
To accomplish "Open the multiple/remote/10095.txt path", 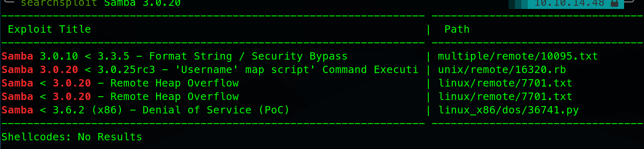I will (x=518, y=56).
